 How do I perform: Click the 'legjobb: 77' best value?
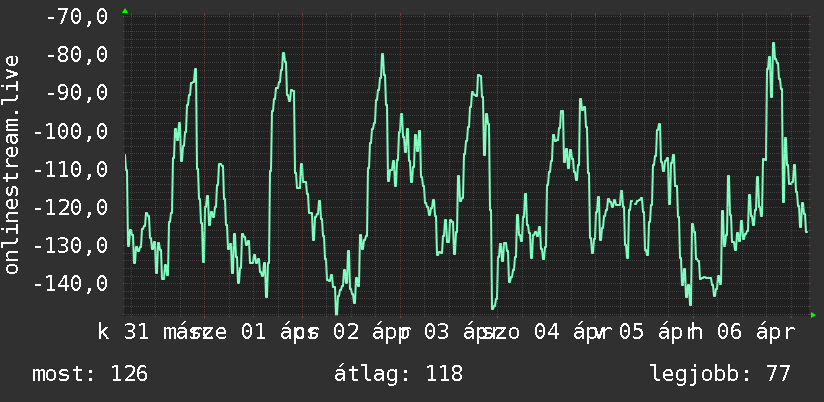[720, 374]
